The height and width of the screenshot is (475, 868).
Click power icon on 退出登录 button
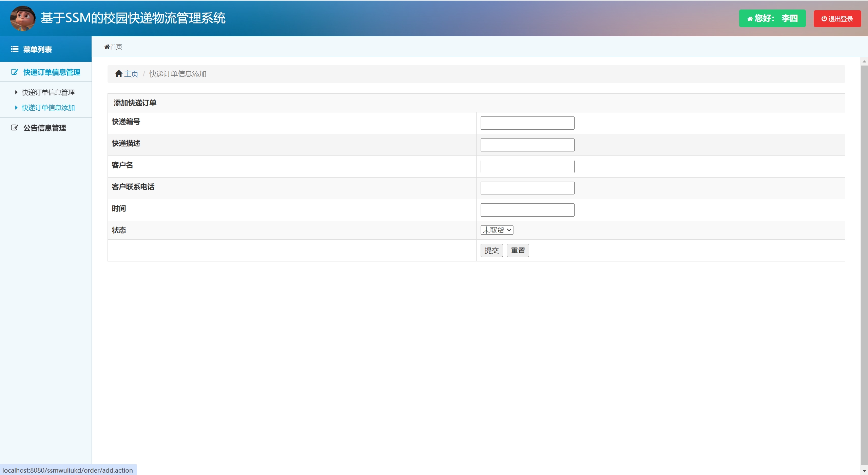click(x=824, y=19)
